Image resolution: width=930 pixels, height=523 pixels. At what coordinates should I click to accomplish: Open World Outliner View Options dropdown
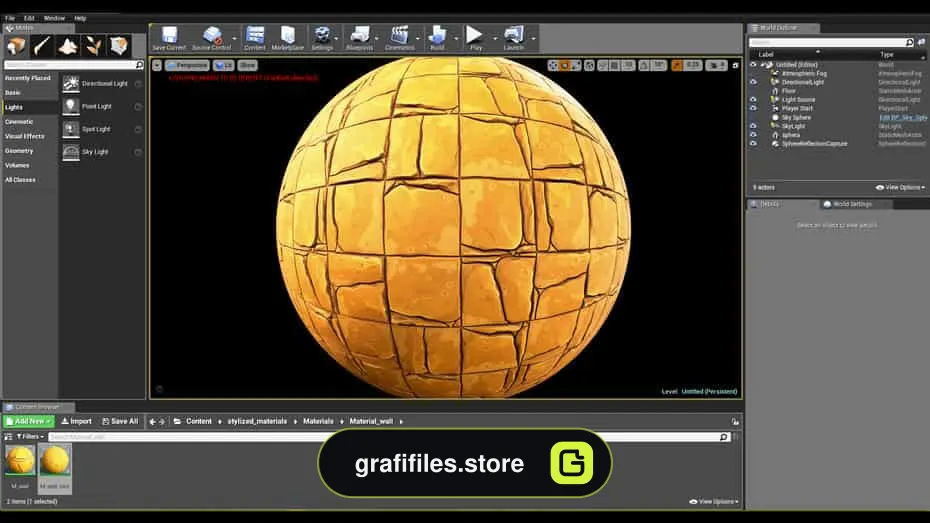tap(900, 187)
